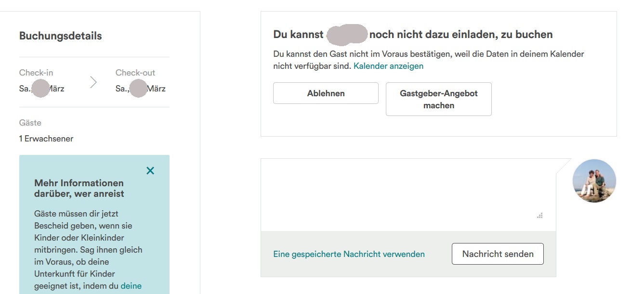
Task: Open the host profile photo
Action: pos(594,181)
